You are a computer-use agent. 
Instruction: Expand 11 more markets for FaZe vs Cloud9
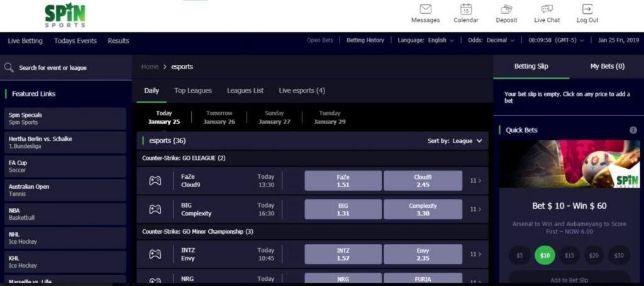click(x=475, y=181)
